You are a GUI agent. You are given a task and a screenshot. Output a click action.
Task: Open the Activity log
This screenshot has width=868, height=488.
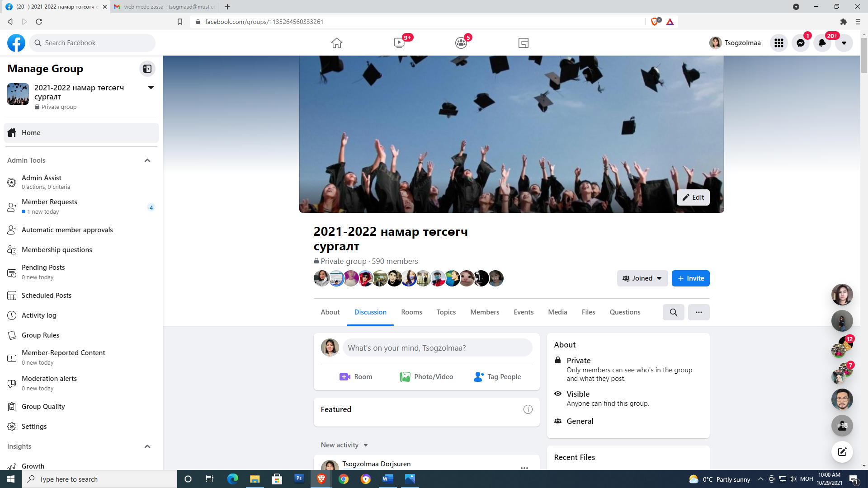[x=81, y=315]
